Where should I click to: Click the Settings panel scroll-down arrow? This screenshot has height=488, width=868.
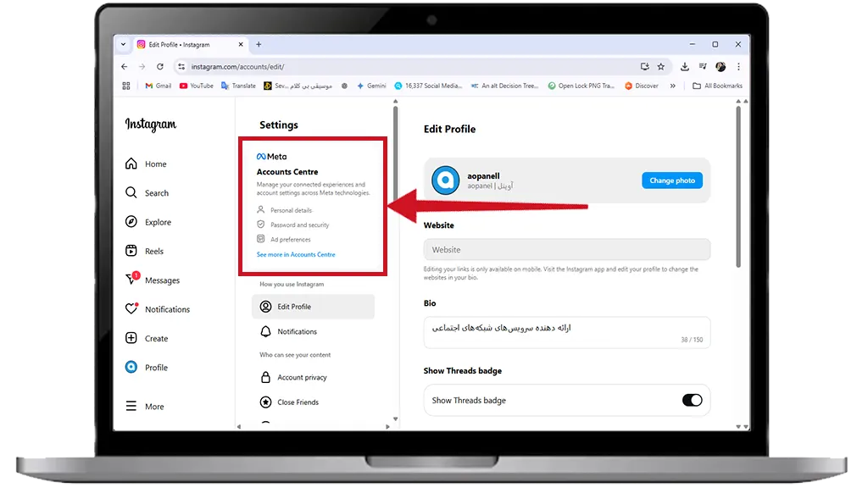pos(395,419)
